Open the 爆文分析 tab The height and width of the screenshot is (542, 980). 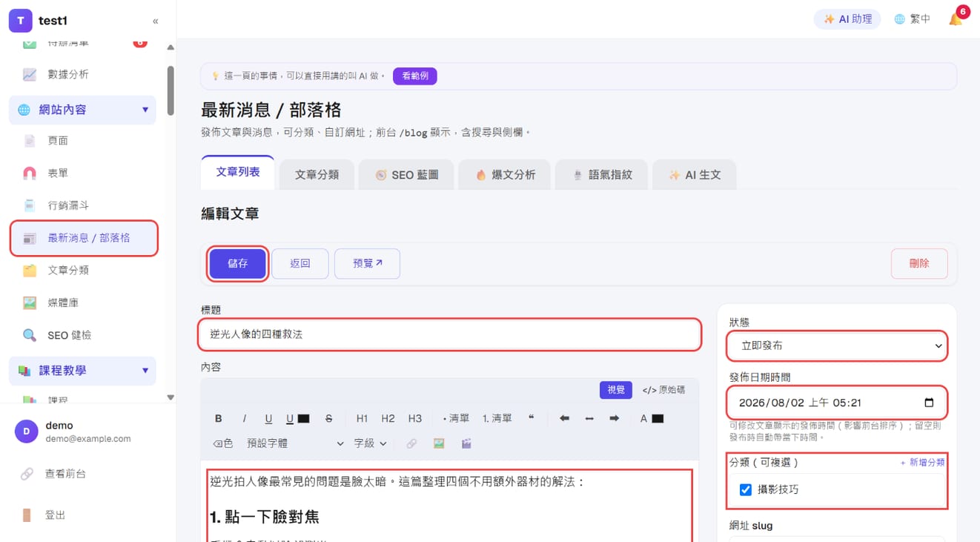pos(504,174)
